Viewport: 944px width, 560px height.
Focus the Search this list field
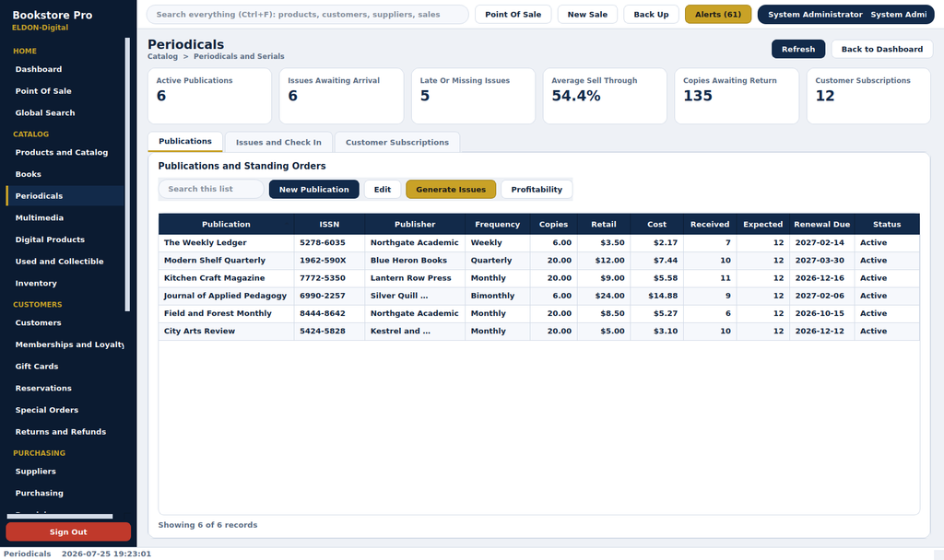point(211,189)
